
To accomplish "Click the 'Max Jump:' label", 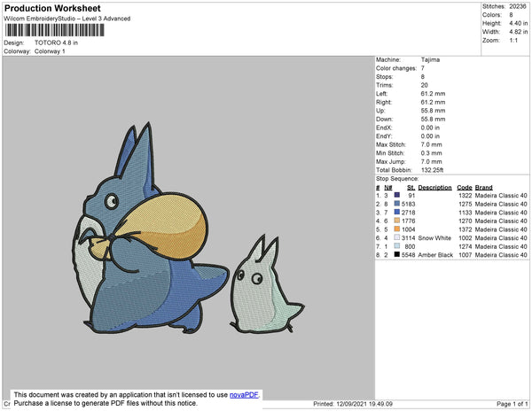I will [390, 161].
